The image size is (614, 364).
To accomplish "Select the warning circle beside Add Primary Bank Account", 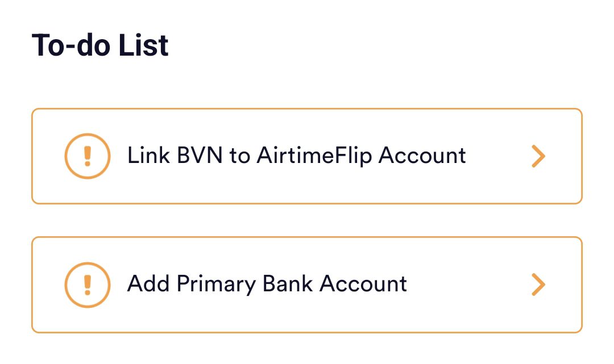I will click(x=87, y=284).
